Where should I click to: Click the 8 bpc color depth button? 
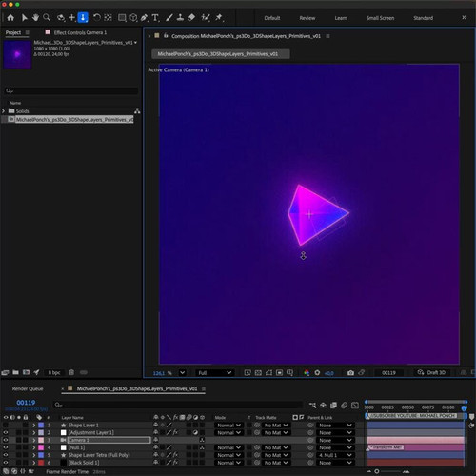54,372
